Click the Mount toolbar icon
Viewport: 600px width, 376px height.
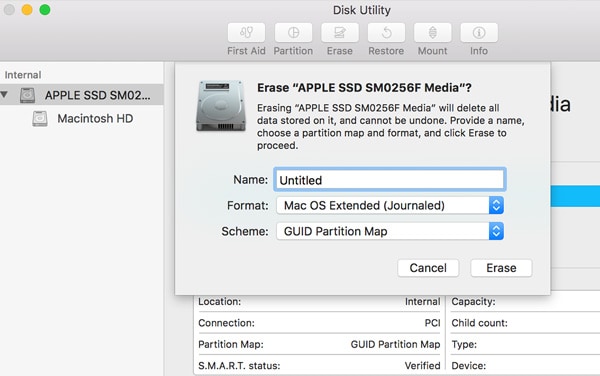(x=432, y=33)
